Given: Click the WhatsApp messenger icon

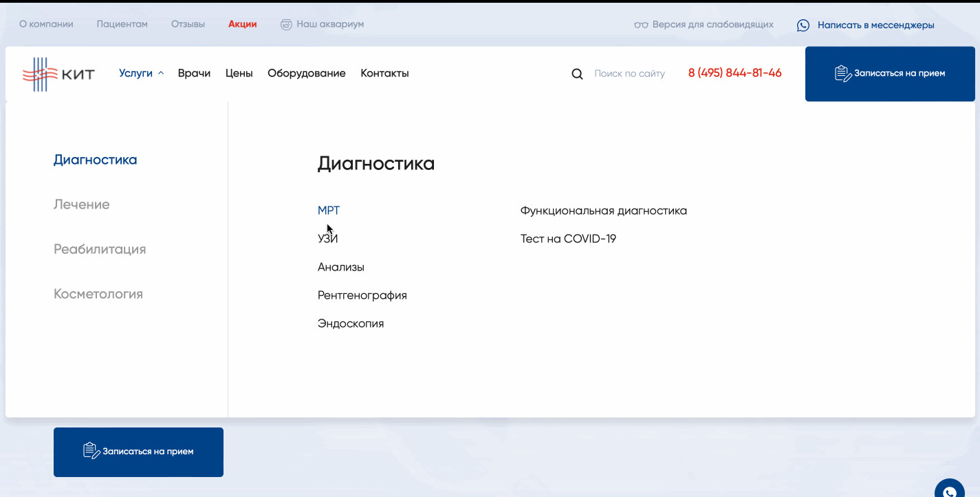Looking at the screenshot, I should tap(803, 25).
